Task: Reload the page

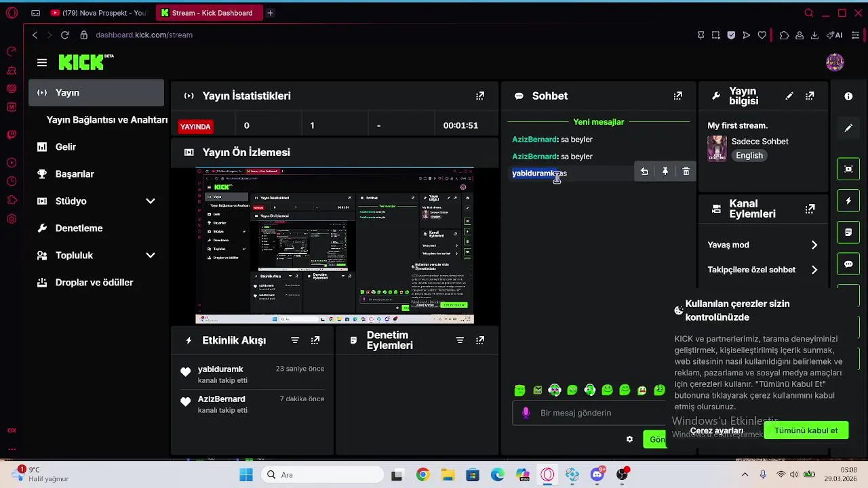Action: point(65,35)
